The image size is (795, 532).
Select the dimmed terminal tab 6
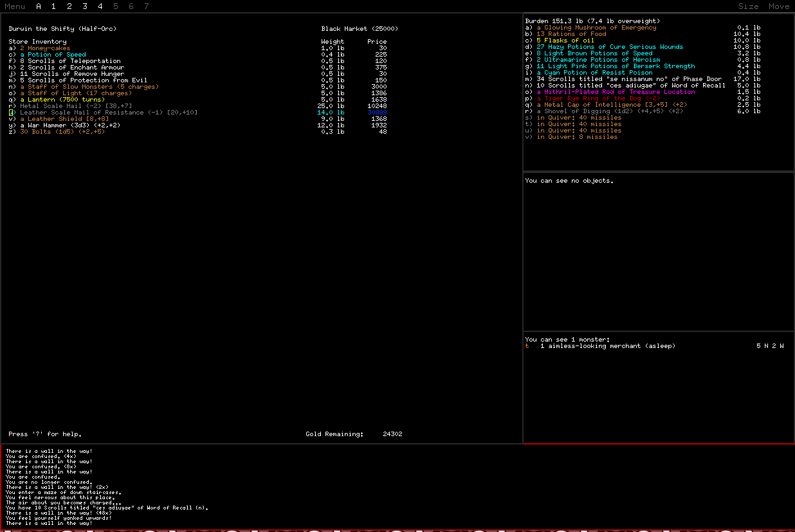click(131, 6)
